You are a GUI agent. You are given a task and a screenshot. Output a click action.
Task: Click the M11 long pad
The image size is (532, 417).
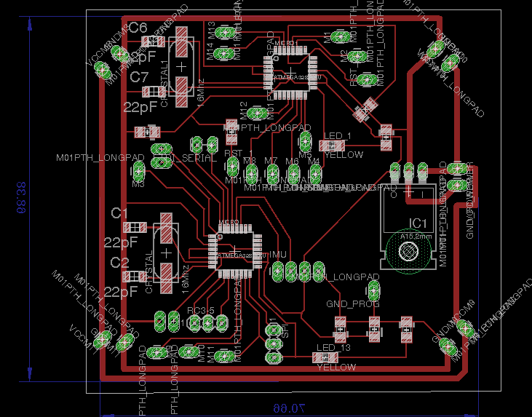(x=224, y=356)
